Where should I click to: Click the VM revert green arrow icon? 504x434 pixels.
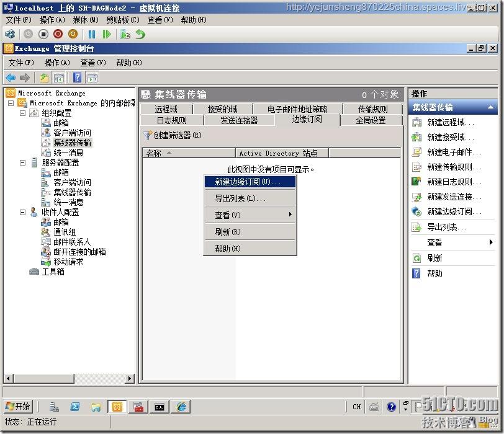[140, 34]
